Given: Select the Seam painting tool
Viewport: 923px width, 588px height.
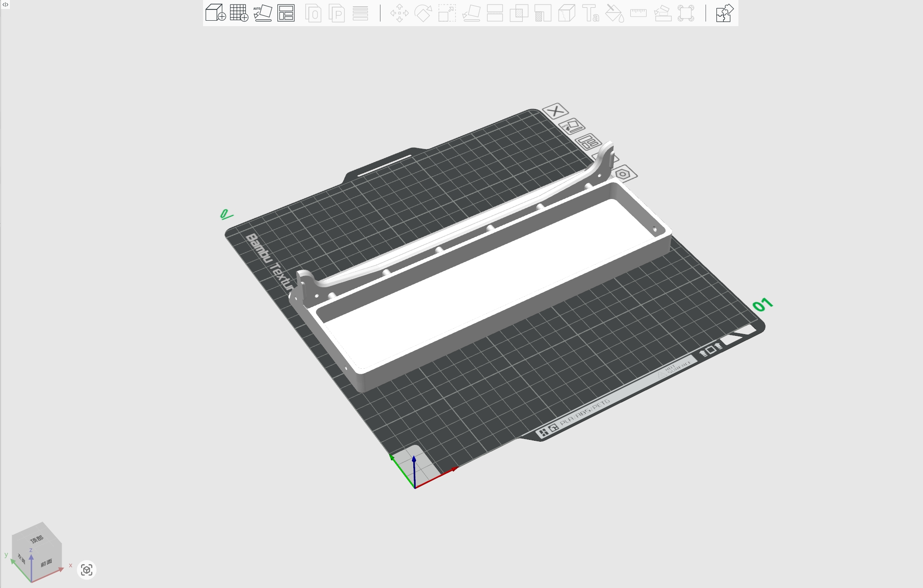Looking at the screenshot, I should [x=566, y=13].
